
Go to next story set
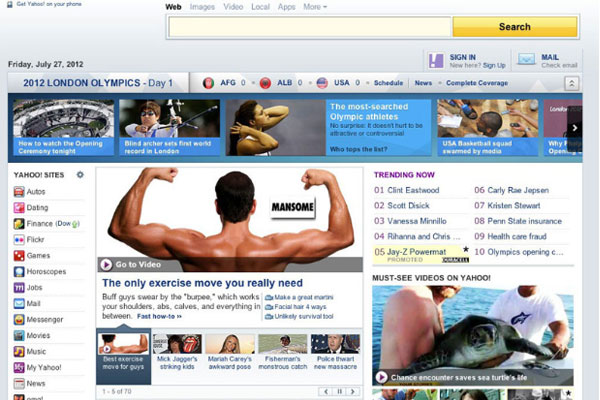[x=353, y=392]
